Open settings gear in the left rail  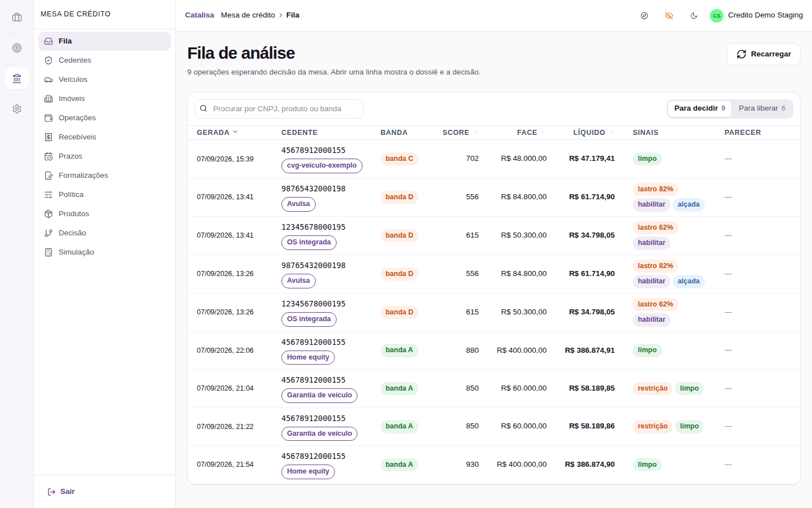click(x=17, y=109)
